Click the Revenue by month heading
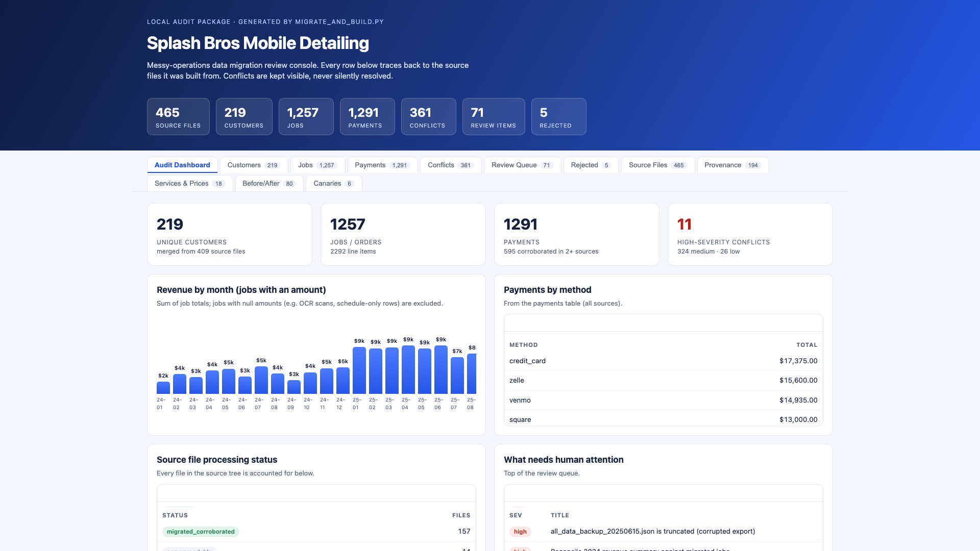The image size is (980, 551). click(x=241, y=290)
